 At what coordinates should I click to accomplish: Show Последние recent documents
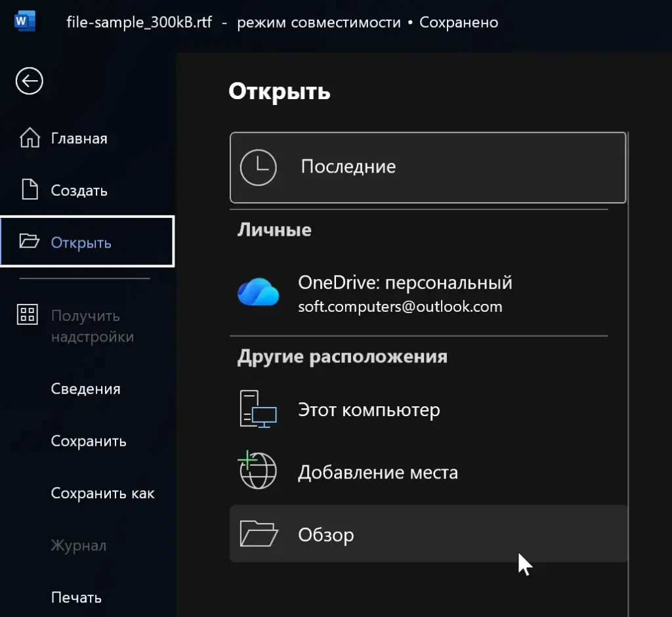click(x=428, y=167)
